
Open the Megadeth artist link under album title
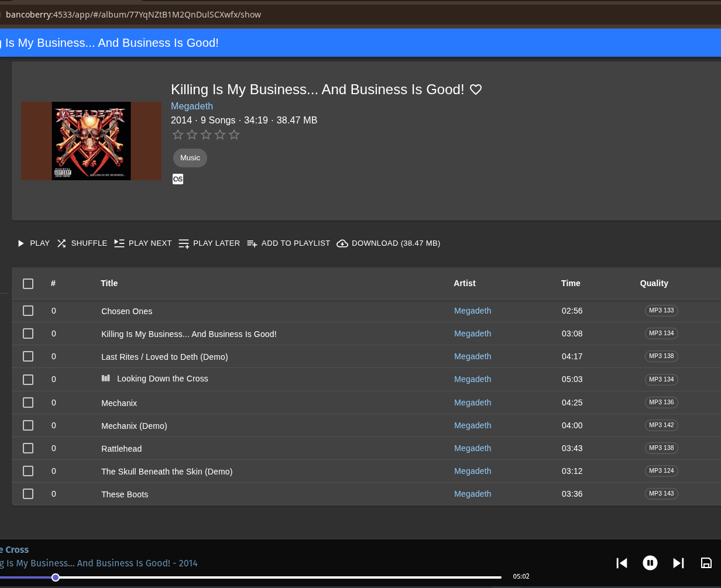point(192,106)
